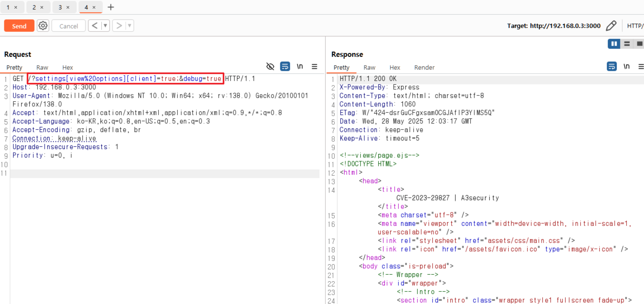The image size is (644, 304).
Task: Open Request Raw view tab
Action: 42,68
